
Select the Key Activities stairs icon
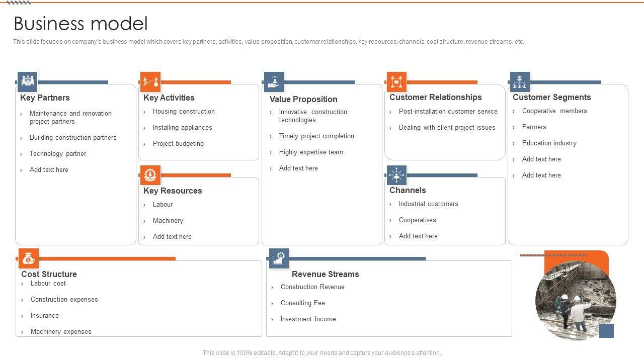[150, 81]
